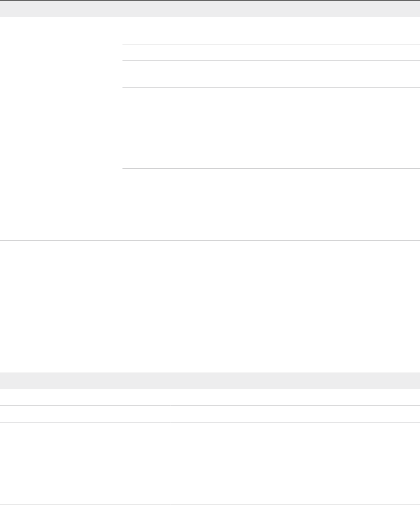This screenshot has width=420, height=505.
Task: Select the first blank row under the lower table header
Action: point(210,397)
